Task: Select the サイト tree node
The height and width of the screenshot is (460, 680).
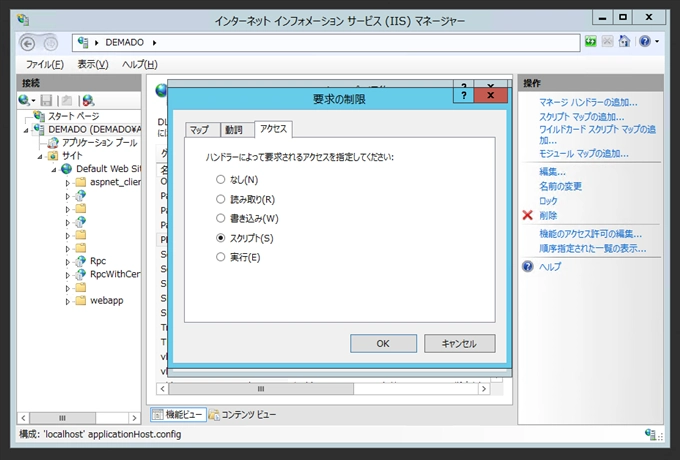Action: pos(72,156)
